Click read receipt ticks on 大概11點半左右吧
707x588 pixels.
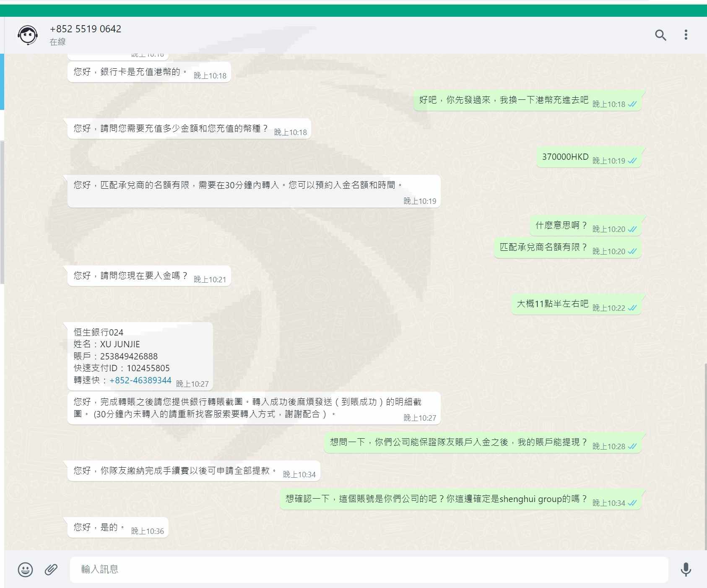click(632, 308)
